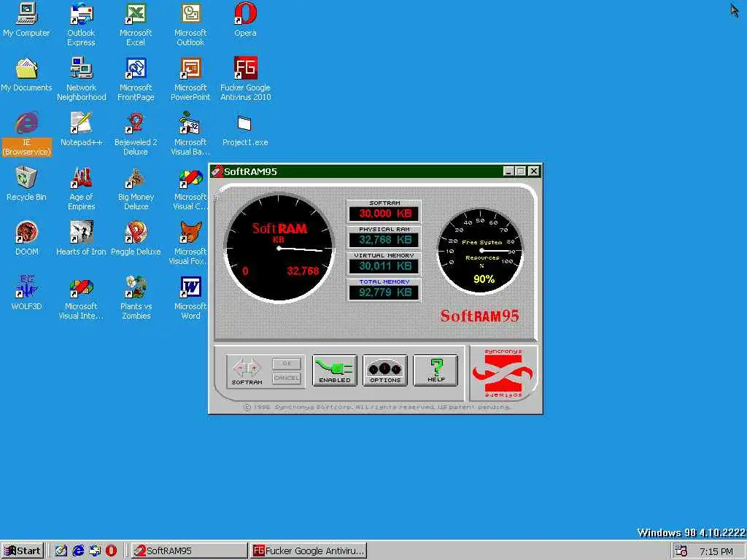The height and width of the screenshot is (560, 747).
Task: Switch to SoftRAM95 taskbar button
Action: [189, 551]
